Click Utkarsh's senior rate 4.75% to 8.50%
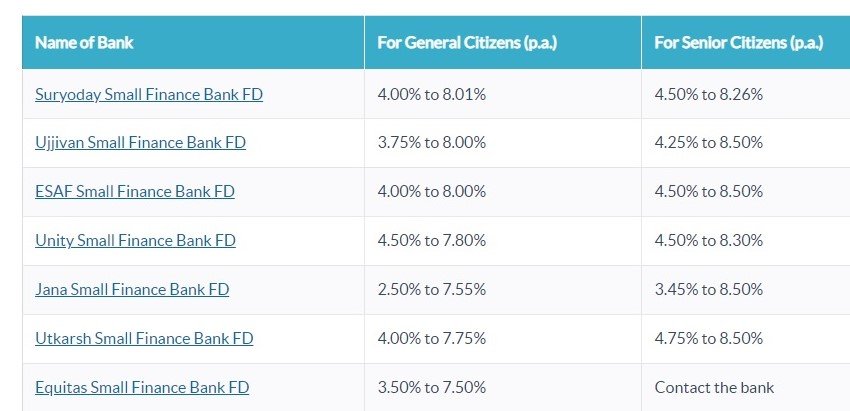Screen dimensions: 850x411 pos(709,339)
